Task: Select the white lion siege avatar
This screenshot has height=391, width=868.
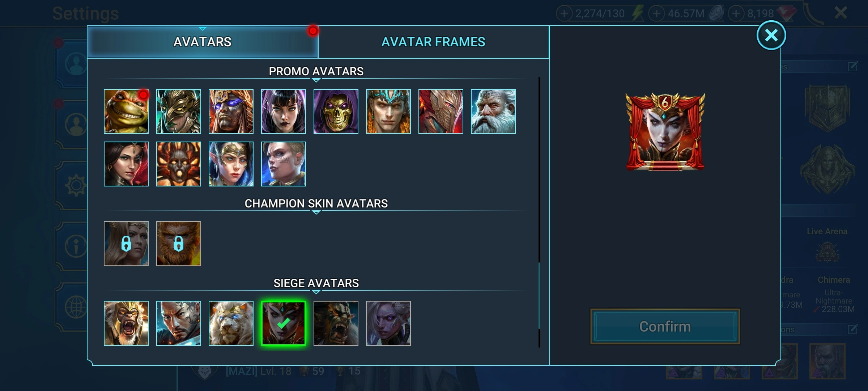Action: 231,323
